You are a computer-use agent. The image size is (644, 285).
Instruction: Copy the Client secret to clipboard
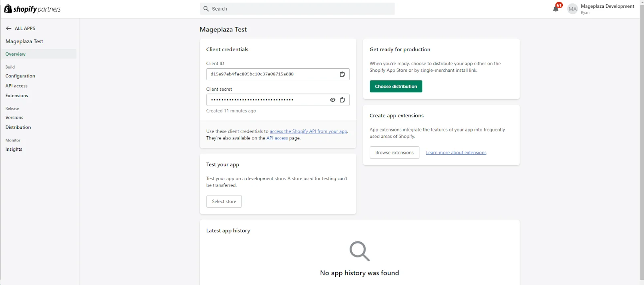pyautogui.click(x=342, y=100)
